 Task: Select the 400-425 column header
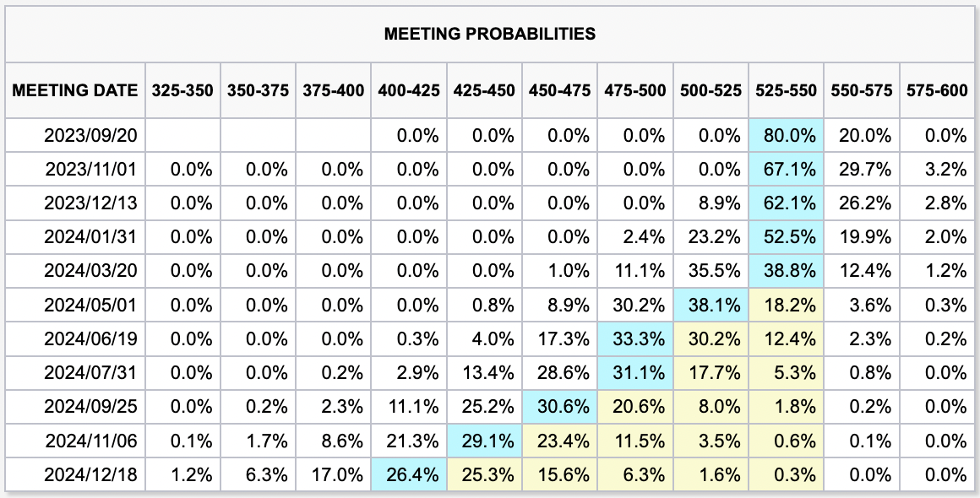(409, 89)
